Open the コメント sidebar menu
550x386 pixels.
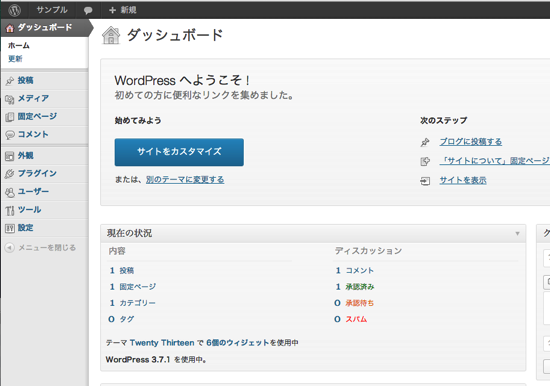click(x=33, y=134)
